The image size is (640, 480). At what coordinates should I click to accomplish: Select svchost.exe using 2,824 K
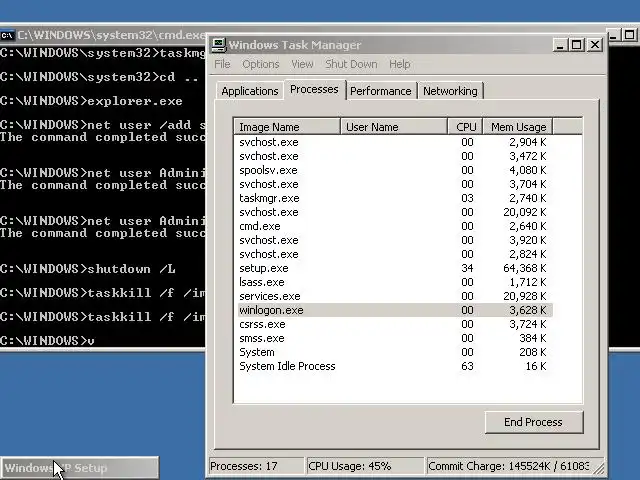[395, 254]
